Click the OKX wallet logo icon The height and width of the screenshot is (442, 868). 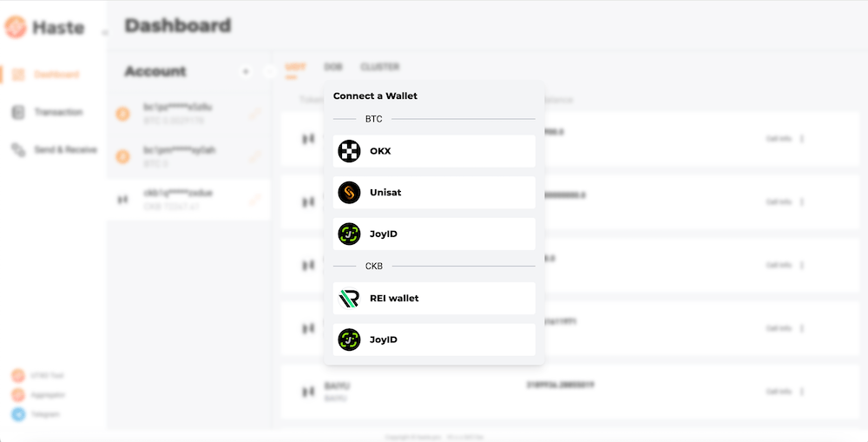tap(349, 151)
